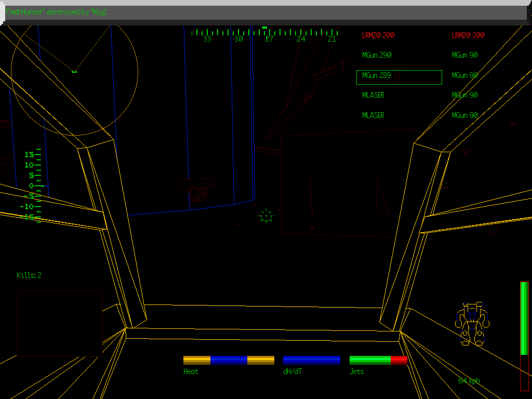Click the 27 heading on the compass strip
The width and height of the screenshot is (532, 399).
click(269, 39)
